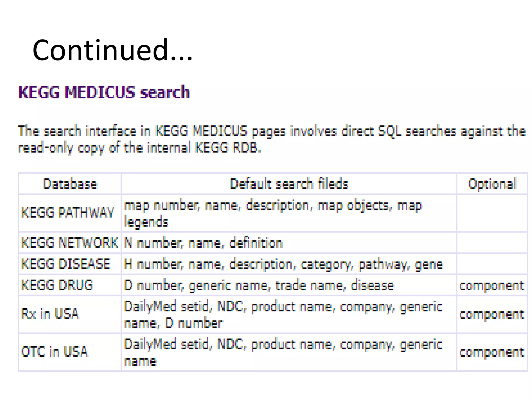
Task: Select the 'OTC in USA' database cell
Action: click(70, 352)
